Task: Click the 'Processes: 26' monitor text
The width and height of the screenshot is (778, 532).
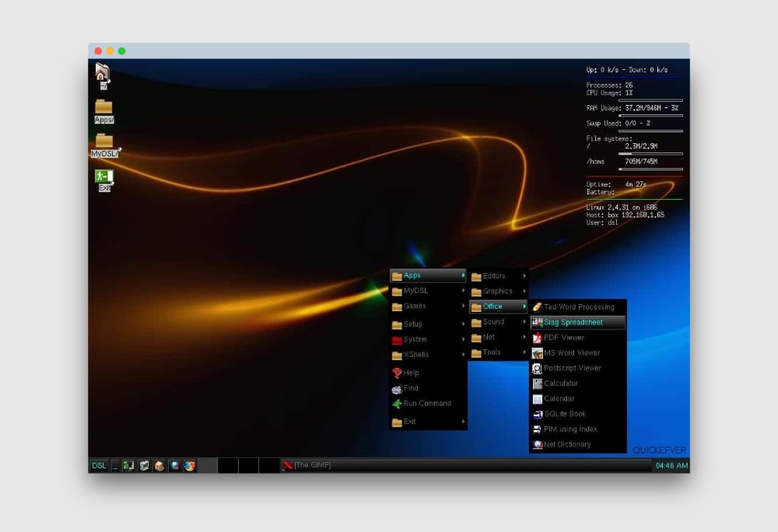Action: (x=609, y=86)
